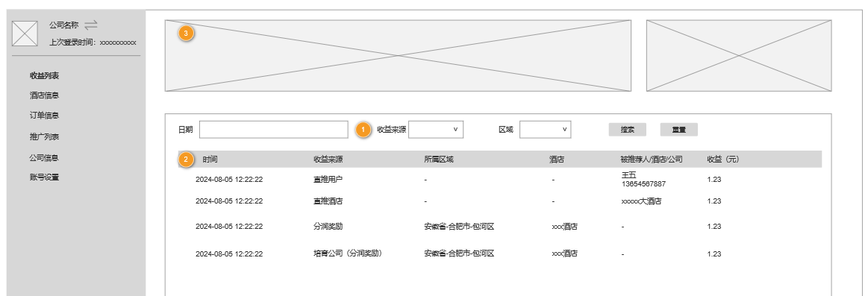The width and height of the screenshot is (868, 296).
Task: Expand the 收益来源 dropdown
Action: [x=436, y=130]
